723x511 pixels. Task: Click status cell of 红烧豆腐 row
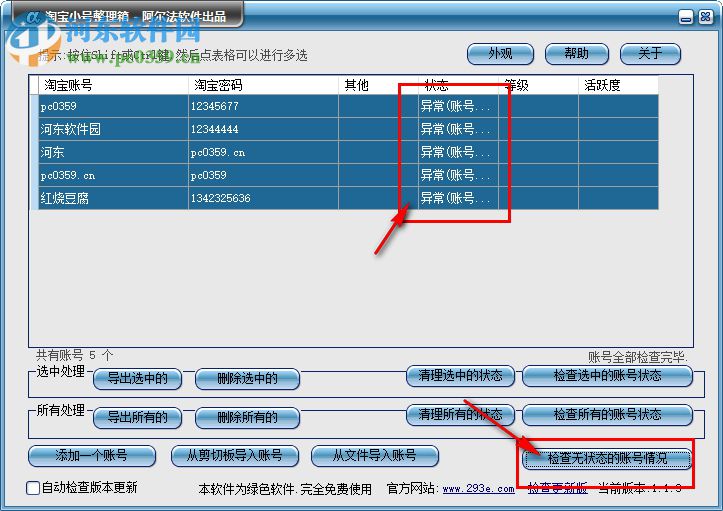click(458, 198)
